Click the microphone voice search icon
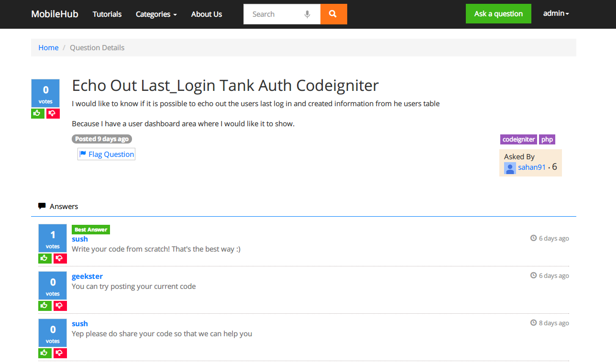This screenshot has height=364, width=616. point(308,14)
